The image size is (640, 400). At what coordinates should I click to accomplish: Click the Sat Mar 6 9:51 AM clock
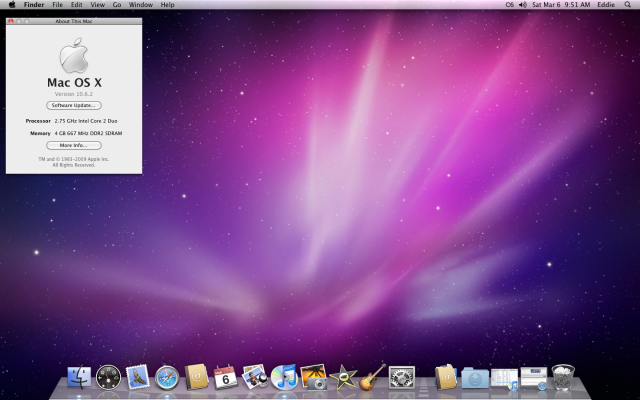[561, 4]
